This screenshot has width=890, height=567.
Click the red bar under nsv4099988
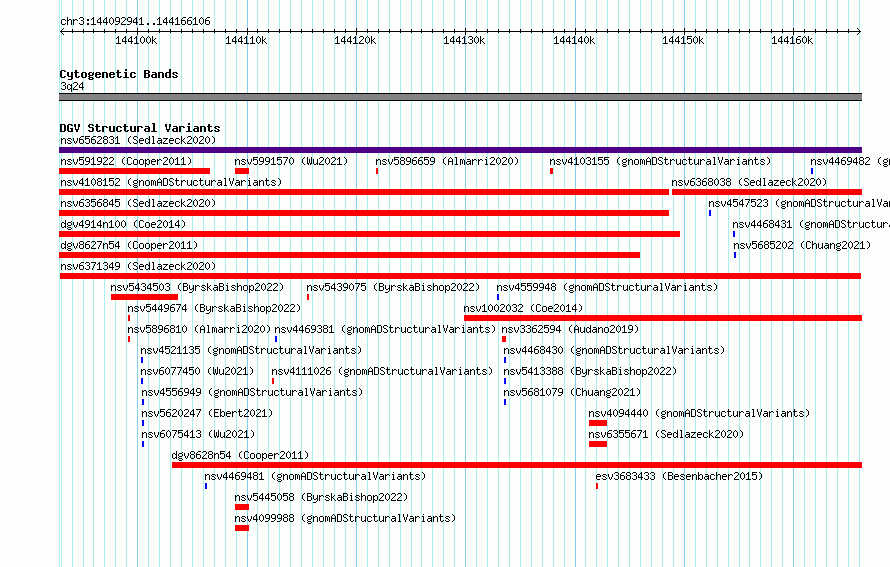[242, 528]
